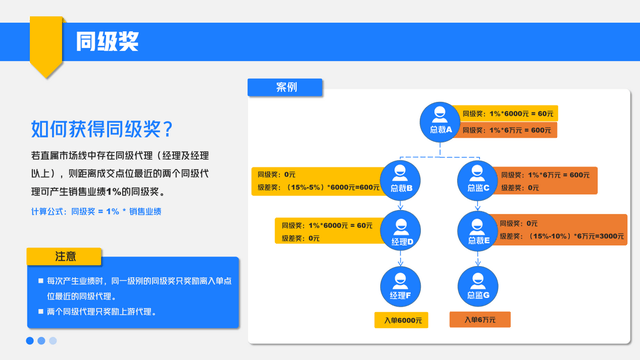This screenshot has width=640, height=360.
Task: Click the 同级奖 title heading
Action: [107, 41]
